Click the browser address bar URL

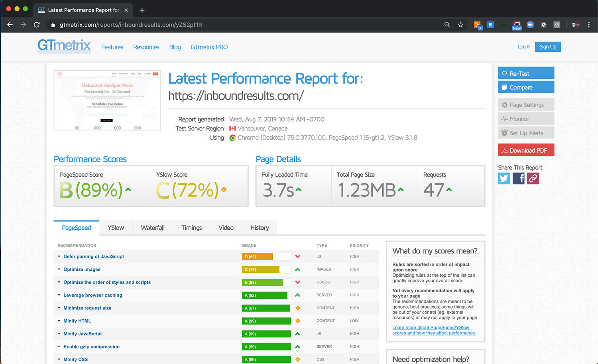coord(131,25)
